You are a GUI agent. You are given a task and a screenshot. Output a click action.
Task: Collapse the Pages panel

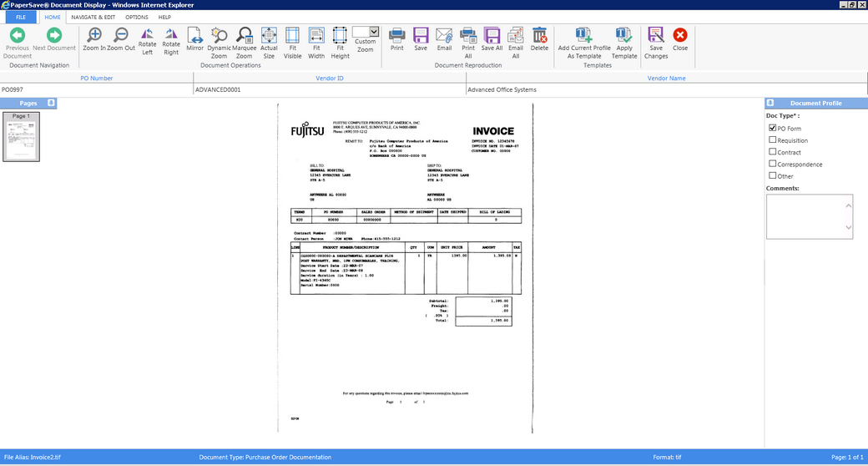point(52,103)
